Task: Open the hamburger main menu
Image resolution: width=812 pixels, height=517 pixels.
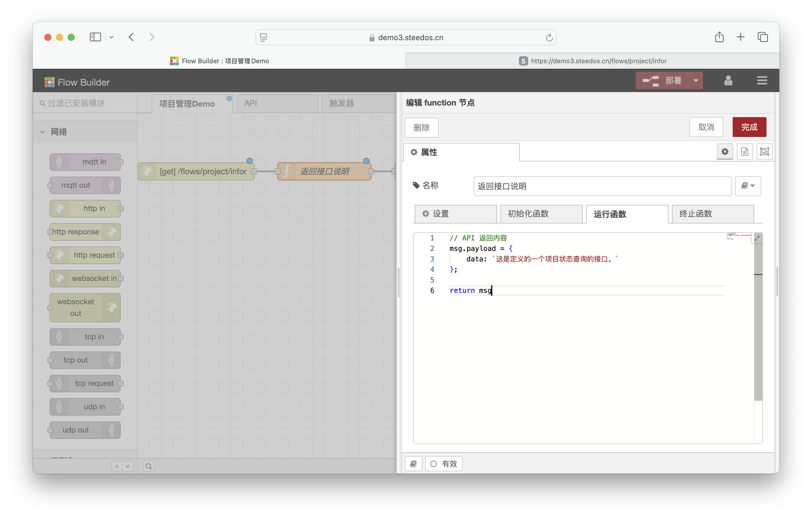Action: 762,80
